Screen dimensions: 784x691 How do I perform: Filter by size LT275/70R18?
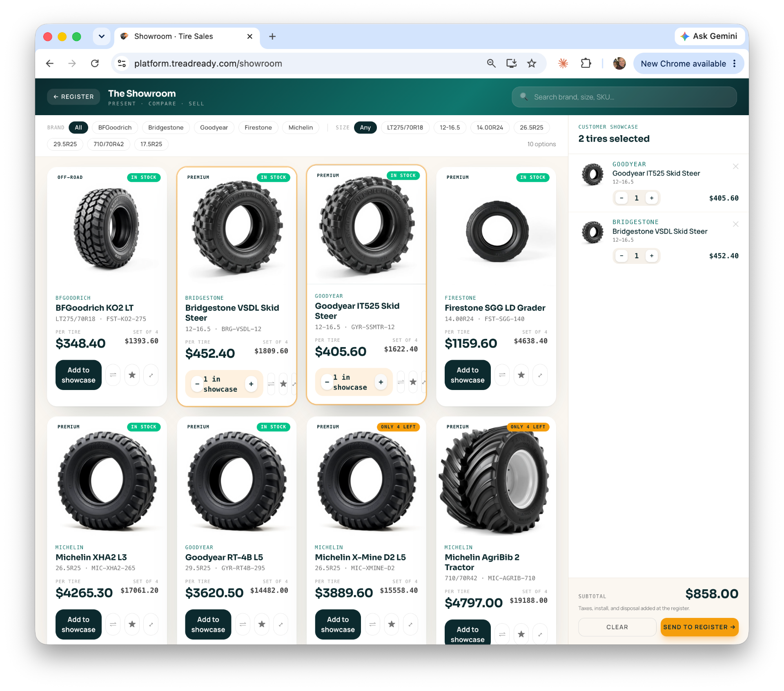405,127
